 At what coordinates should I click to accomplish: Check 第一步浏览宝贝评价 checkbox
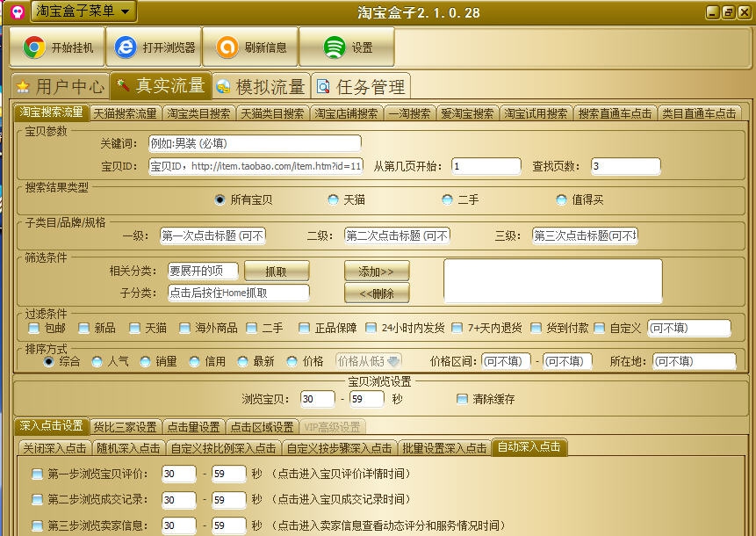point(37,474)
